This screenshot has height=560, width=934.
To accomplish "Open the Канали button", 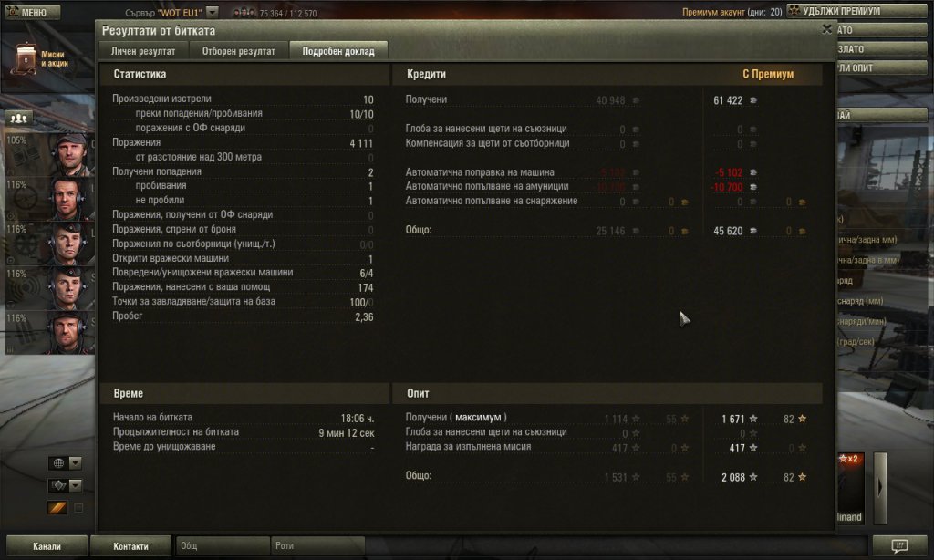I will [x=47, y=545].
